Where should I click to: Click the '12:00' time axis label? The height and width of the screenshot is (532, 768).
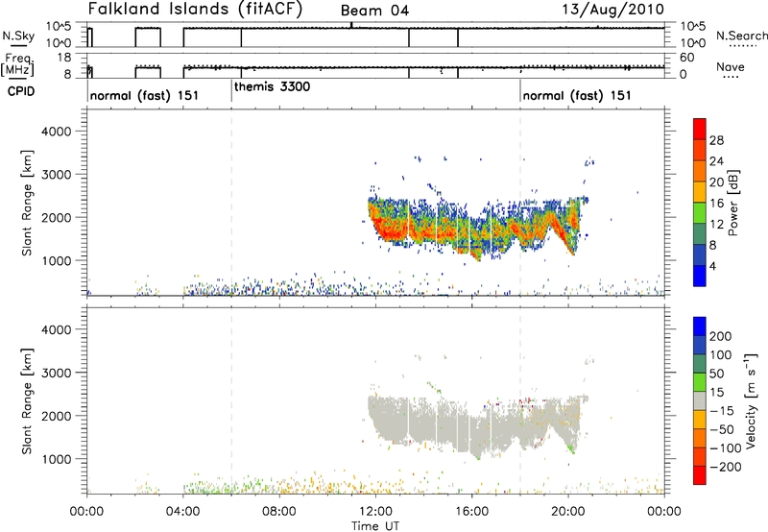click(375, 512)
